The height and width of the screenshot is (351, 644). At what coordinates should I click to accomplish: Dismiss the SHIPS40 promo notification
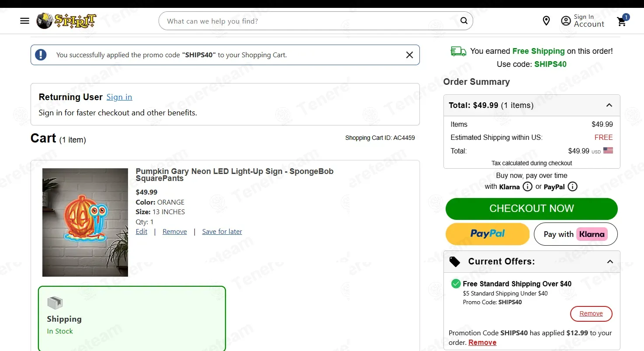(x=409, y=55)
